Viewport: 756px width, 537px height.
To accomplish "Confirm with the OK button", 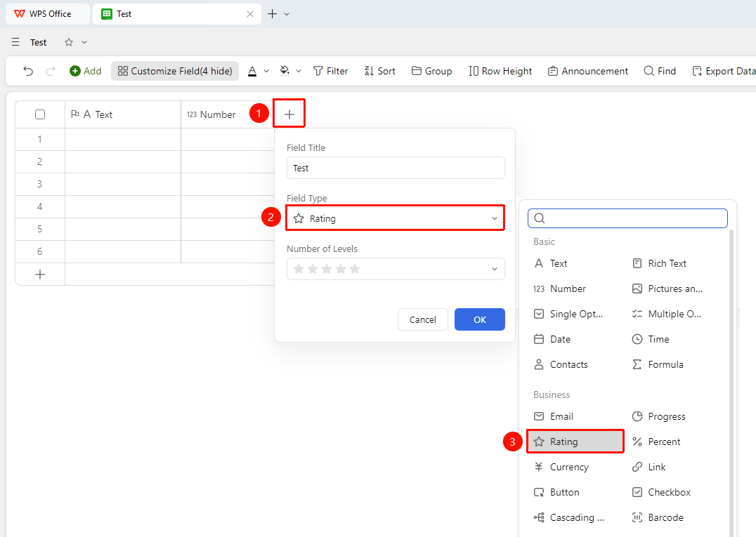I will click(x=480, y=320).
